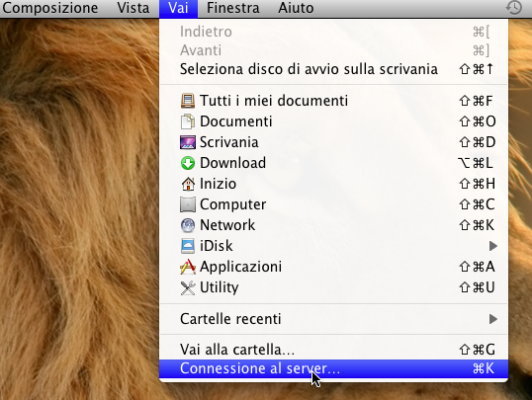Choose Vai alla cartella…

pyautogui.click(x=333, y=350)
